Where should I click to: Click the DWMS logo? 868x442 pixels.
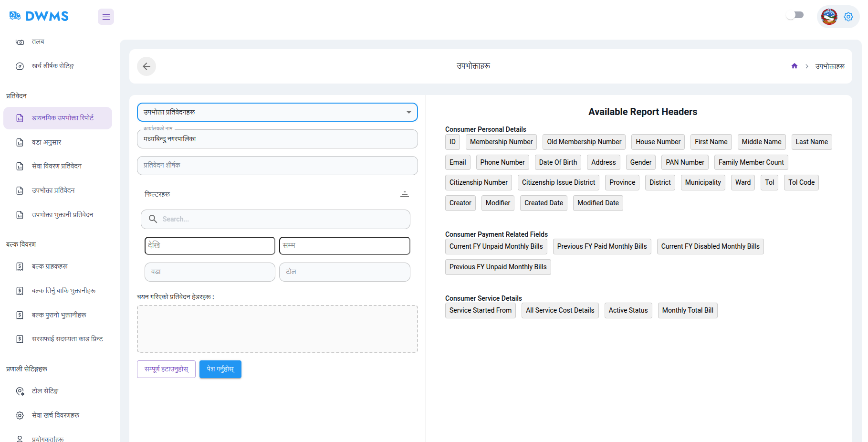39,16
